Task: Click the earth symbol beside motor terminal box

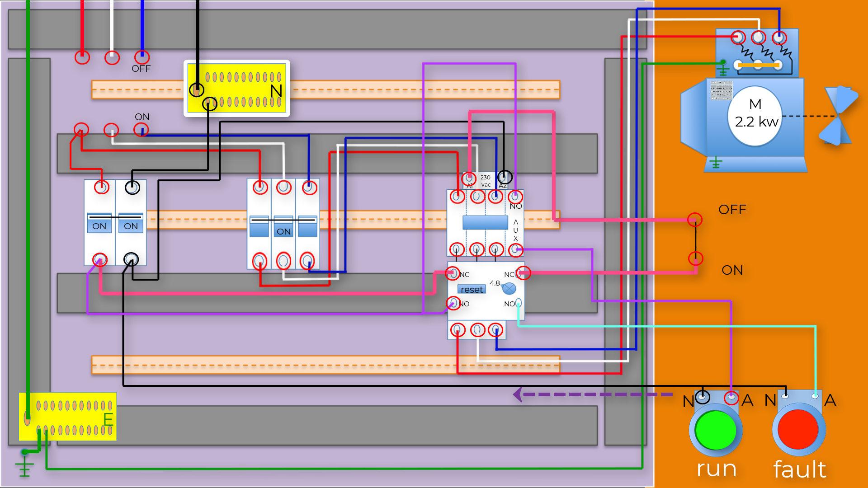Action: (723, 68)
